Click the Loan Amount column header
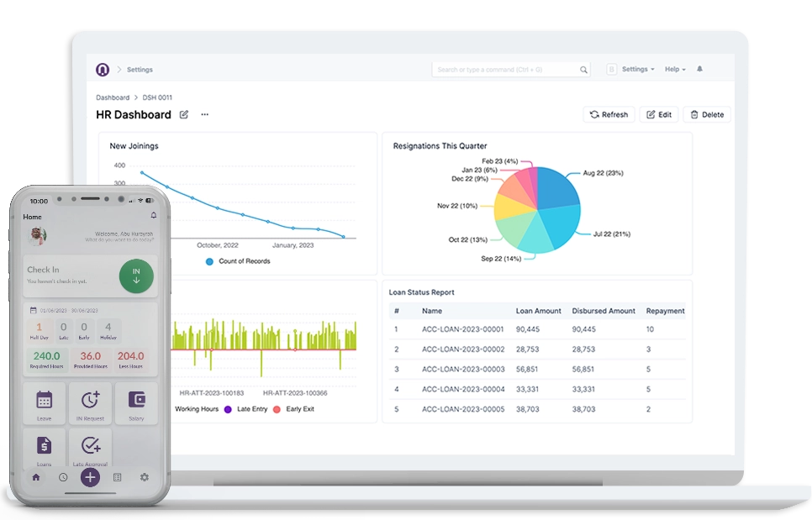 [x=538, y=311]
